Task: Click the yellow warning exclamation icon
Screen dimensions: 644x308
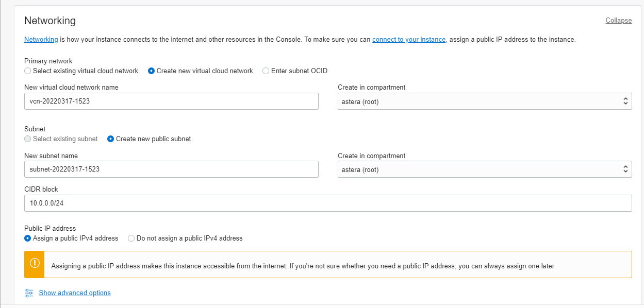Action: [35, 264]
